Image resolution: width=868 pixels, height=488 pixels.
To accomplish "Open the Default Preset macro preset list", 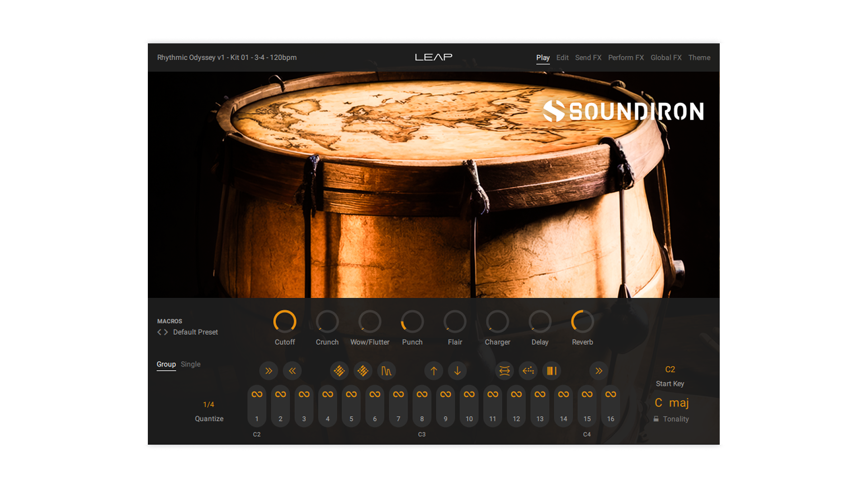I will pos(195,332).
